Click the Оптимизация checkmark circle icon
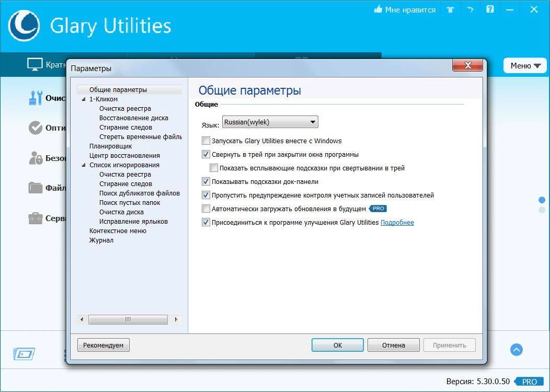550x392 pixels. [x=36, y=128]
